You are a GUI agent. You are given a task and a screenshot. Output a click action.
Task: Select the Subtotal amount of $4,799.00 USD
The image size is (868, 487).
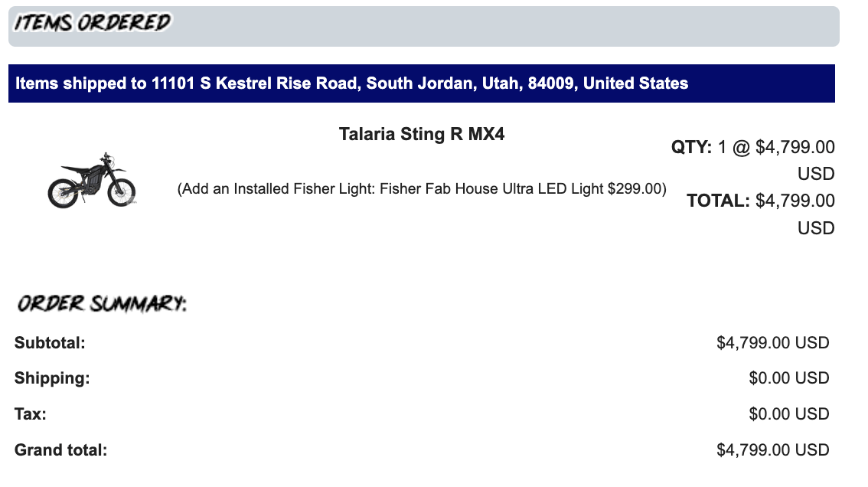(x=772, y=343)
